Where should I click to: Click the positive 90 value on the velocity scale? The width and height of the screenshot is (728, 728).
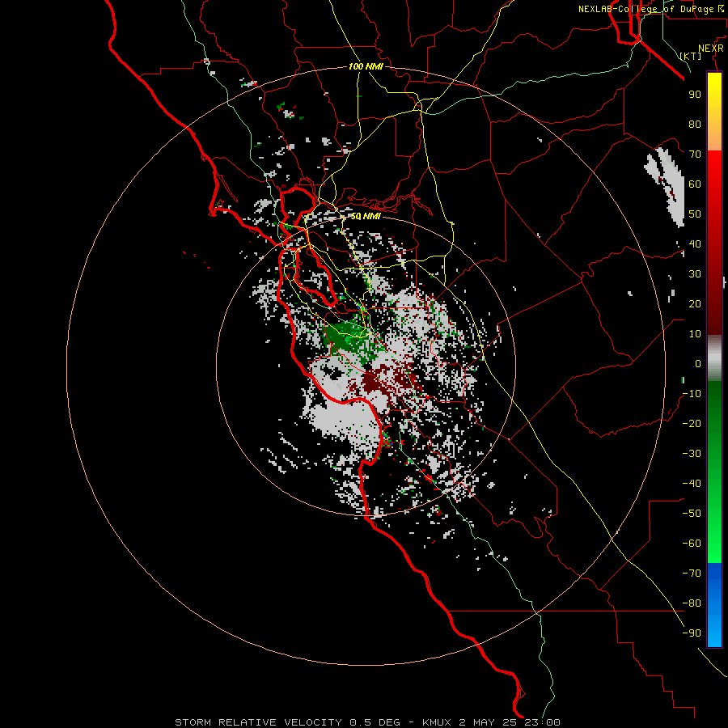[x=695, y=95]
